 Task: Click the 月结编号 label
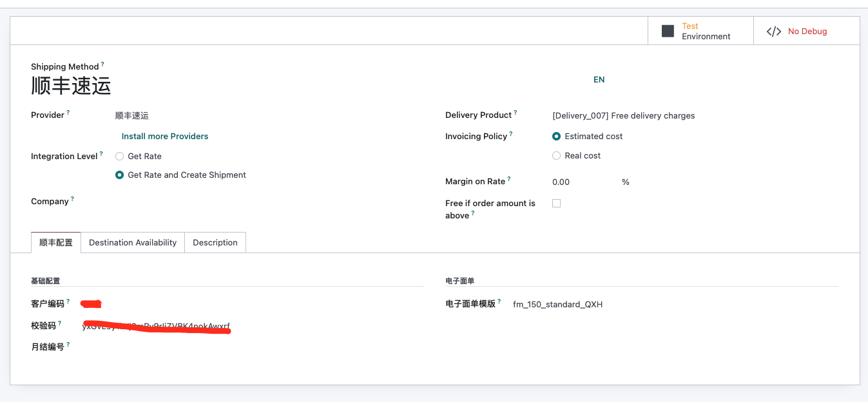(x=48, y=347)
